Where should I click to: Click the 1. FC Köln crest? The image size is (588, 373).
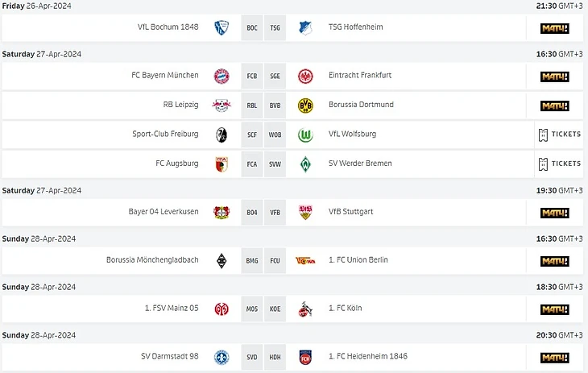(305, 309)
